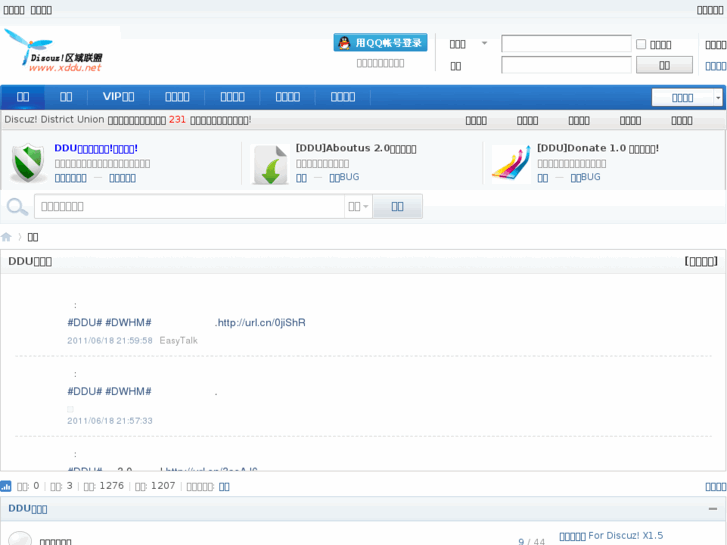Open the [DDU]Donate 1.0 link
This screenshot has height=545, width=727.
pos(598,148)
